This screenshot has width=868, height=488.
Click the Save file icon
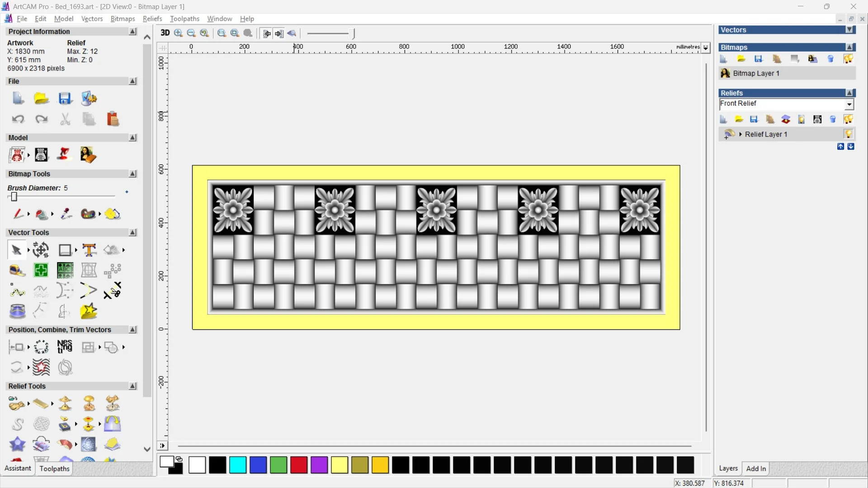[x=65, y=99]
